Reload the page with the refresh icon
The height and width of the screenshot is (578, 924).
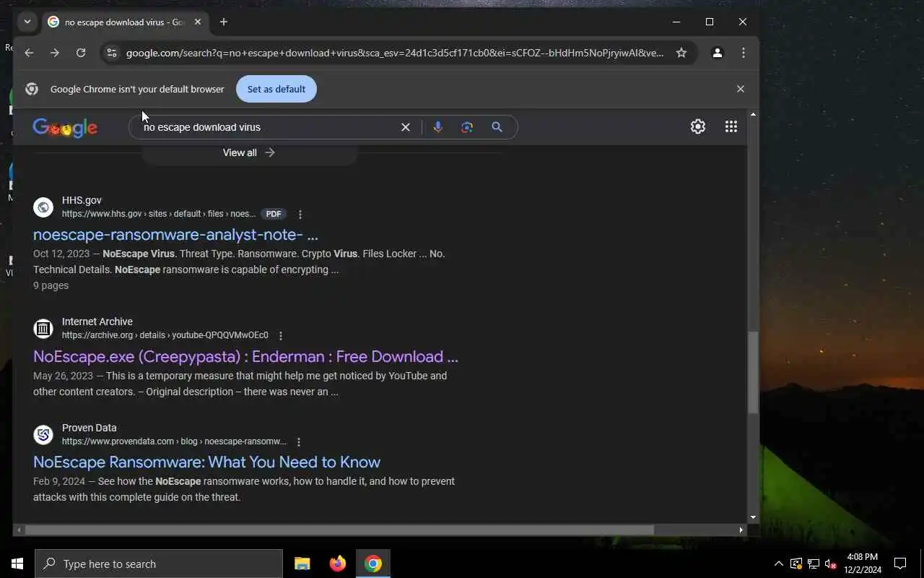[81, 53]
